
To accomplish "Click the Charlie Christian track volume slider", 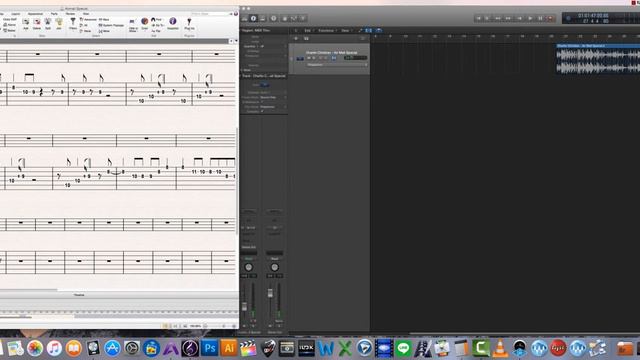I will [355, 58].
